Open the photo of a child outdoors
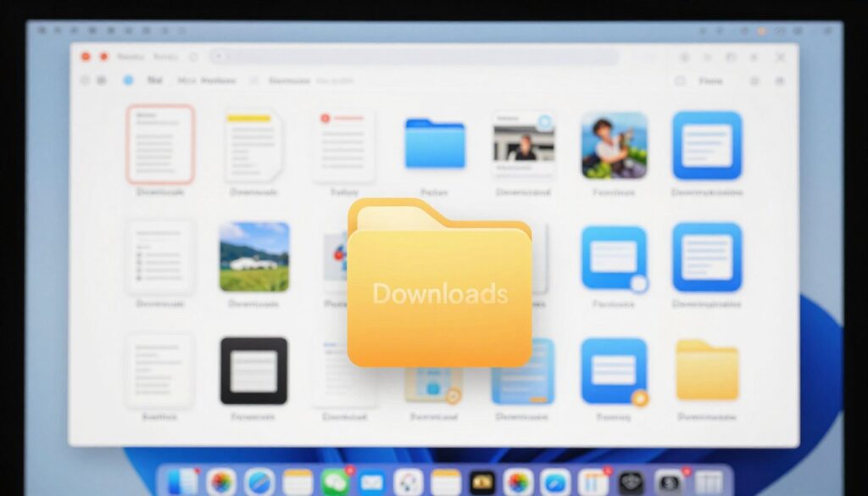Screen dimensions: 868x496 (614, 145)
